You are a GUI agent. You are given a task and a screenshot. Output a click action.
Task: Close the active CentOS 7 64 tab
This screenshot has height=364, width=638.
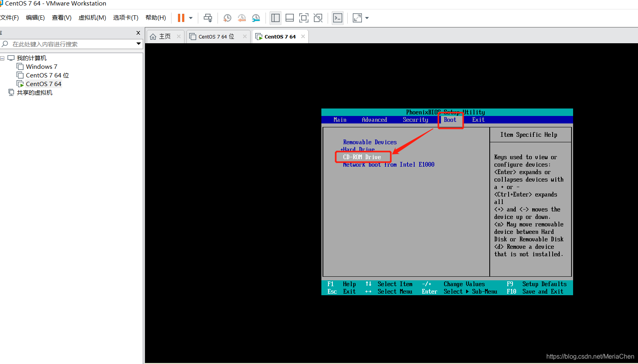pos(303,37)
